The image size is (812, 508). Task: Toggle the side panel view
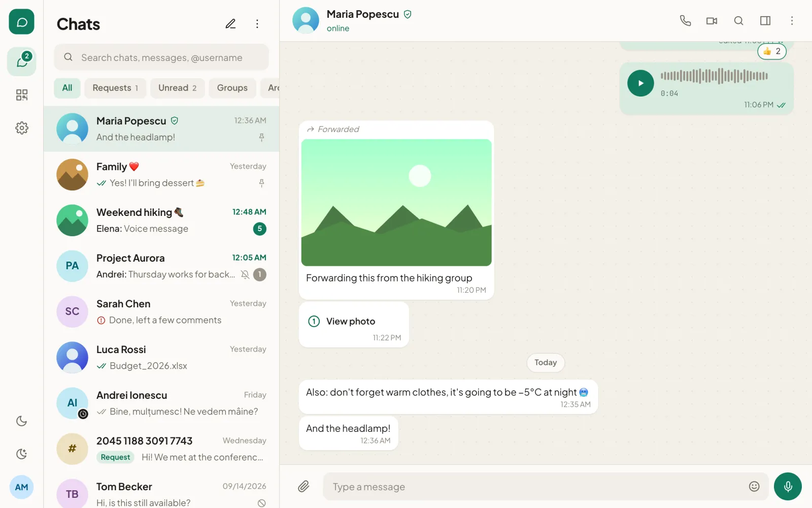pos(765,20)
